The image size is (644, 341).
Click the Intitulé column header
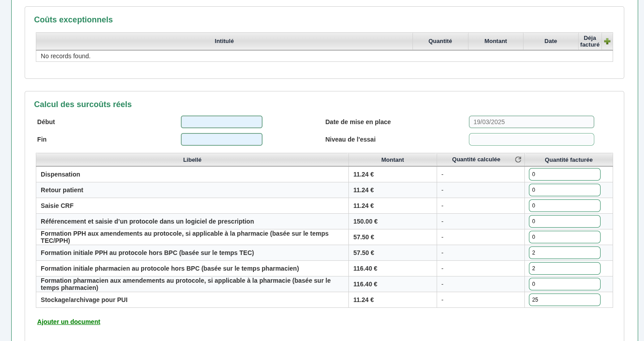coord(224,41)
